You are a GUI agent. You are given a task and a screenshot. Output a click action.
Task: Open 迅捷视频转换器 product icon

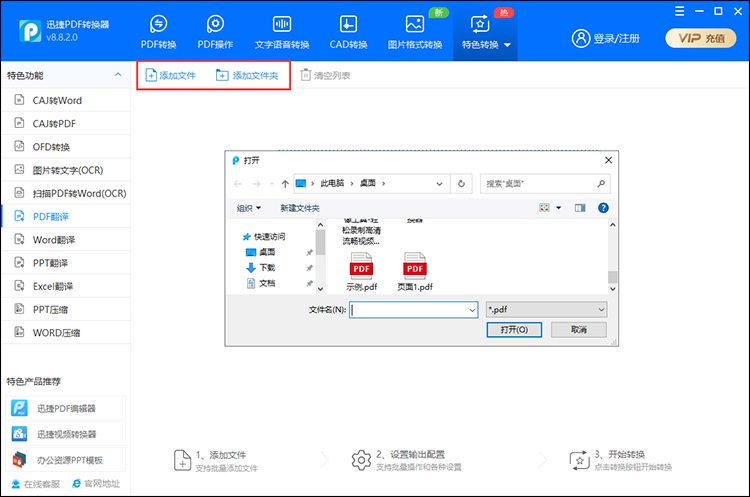[19, 434]
